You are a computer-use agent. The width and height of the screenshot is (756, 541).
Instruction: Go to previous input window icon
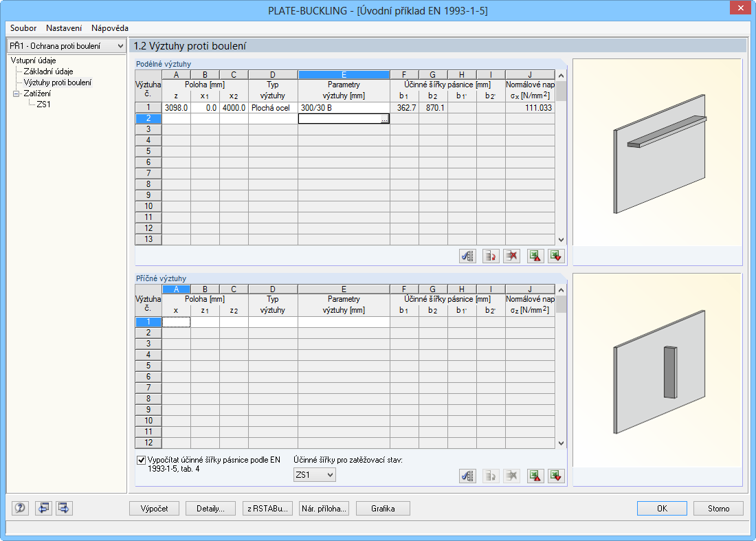tap(43, 508)
